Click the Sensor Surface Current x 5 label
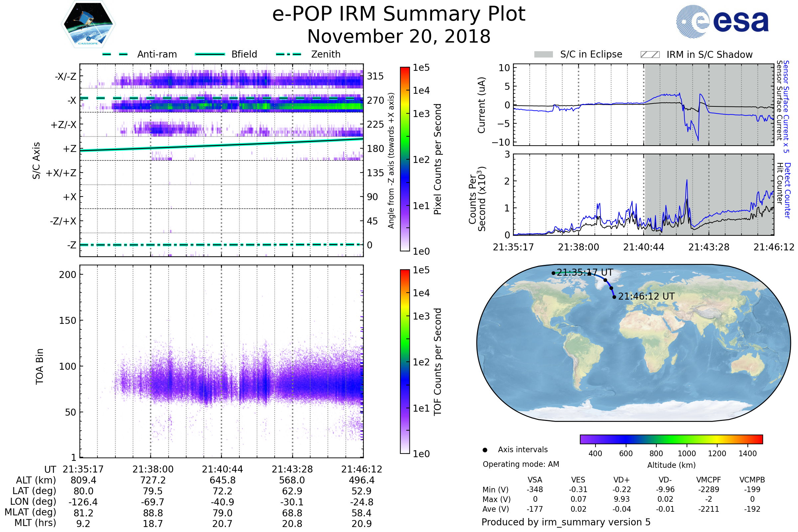Image resolution: width=798 pixels, height=532 pixels. tap(786, 106)
